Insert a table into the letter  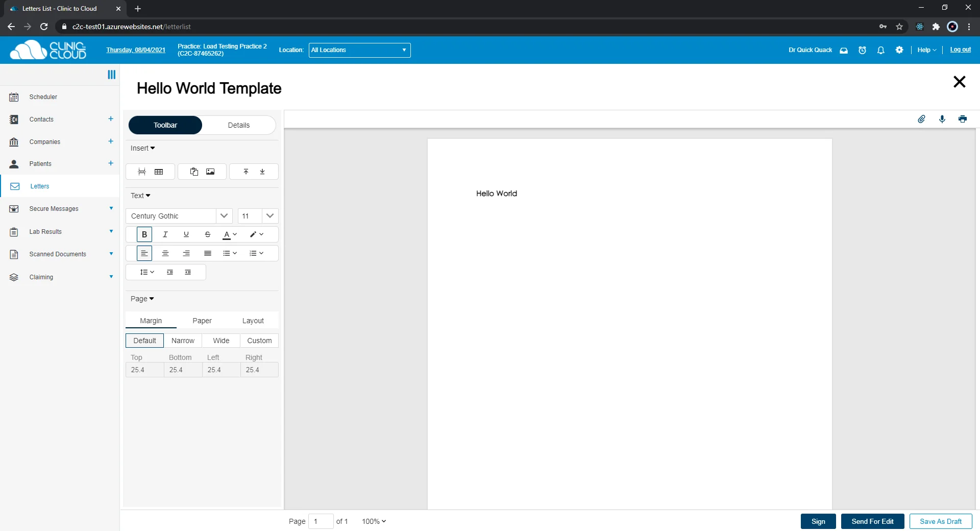[159, 172]
